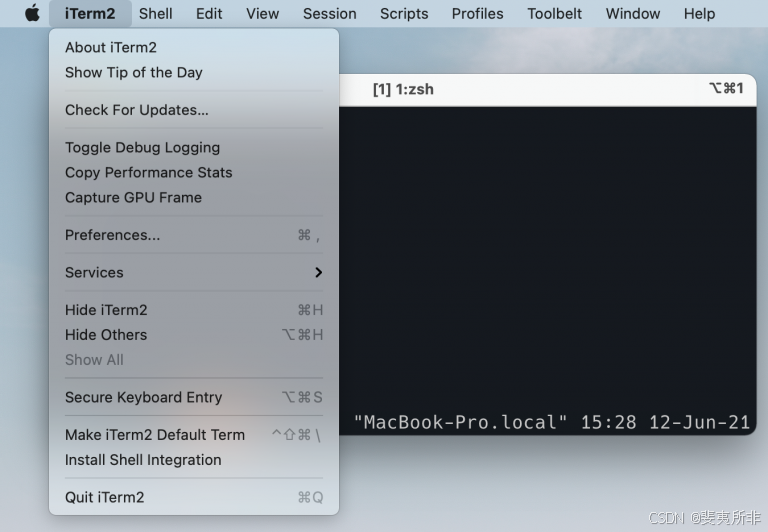Choose Make iTerm2 Default Term
Screen dimensions: 768x532
click(x=194, y=435)
